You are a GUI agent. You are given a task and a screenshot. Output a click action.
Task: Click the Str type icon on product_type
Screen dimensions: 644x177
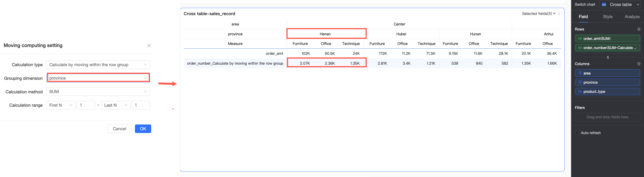point(580,91)
